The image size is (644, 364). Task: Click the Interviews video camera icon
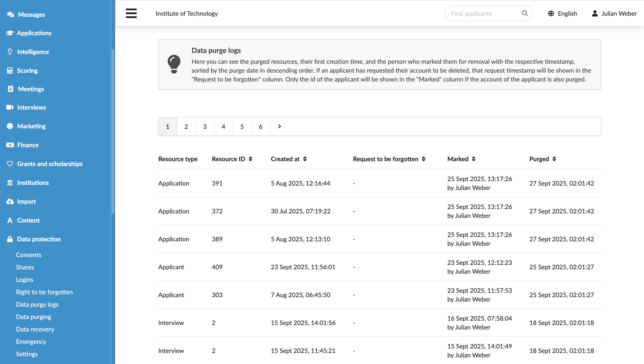(10, 107)
